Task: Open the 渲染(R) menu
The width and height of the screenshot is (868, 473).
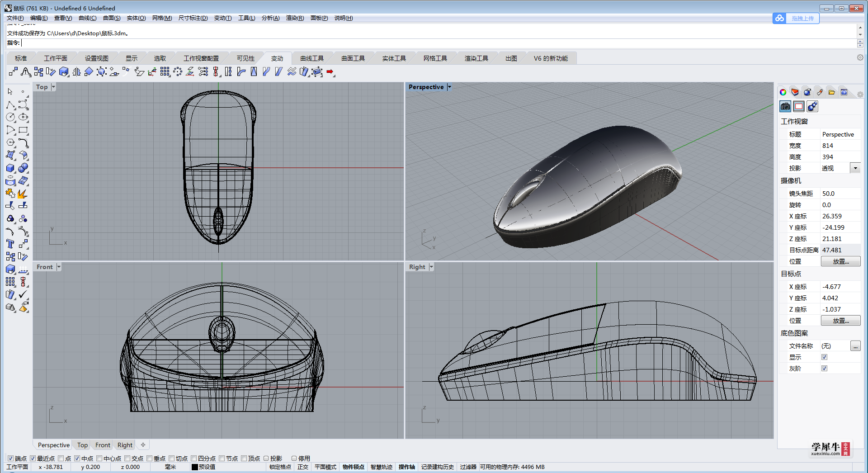Action: (x=295, y=18)
